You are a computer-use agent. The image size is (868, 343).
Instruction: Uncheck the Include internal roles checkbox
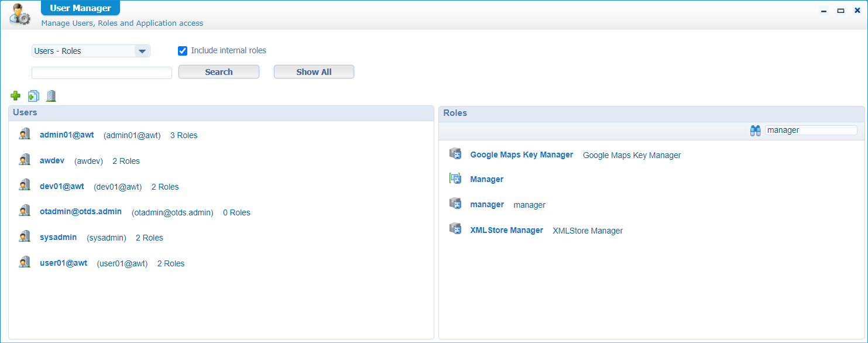tap(183, 51)
